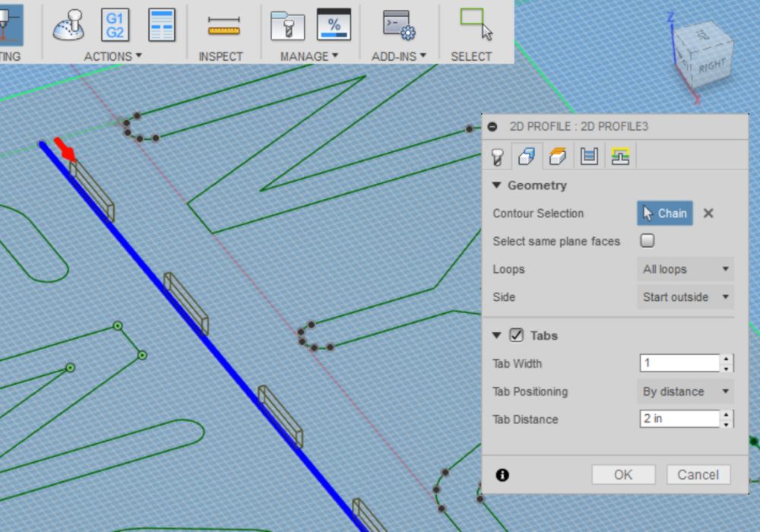The image size is (760, 532).
Task: Click the Tab Width input field
Action: [679, 363]
